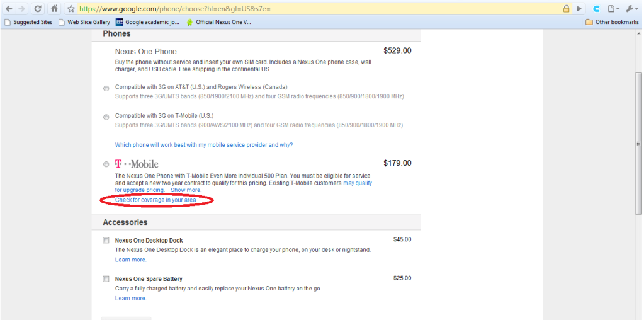644x320 pixels.
Task: Check the Nexus One Desktop Dock box
Action: [x=106, y=240]
